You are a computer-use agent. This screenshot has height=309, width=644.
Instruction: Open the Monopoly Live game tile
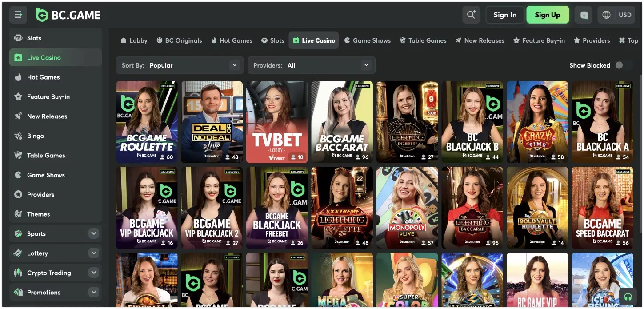click(407, 208)
